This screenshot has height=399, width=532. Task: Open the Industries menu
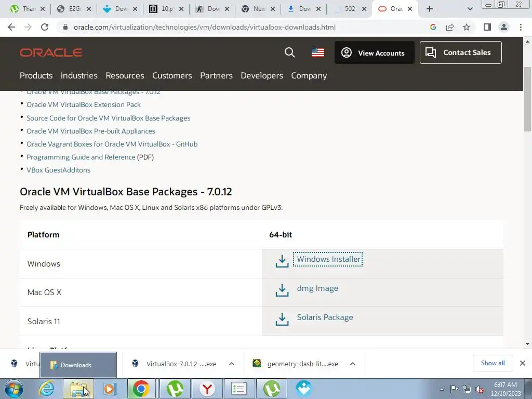[79, 76]
